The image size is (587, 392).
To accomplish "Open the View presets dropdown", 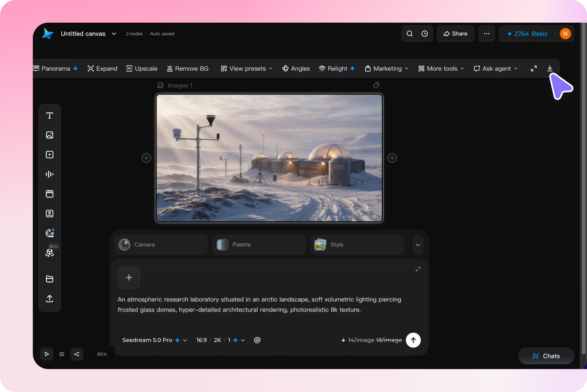I will (247, 68).
